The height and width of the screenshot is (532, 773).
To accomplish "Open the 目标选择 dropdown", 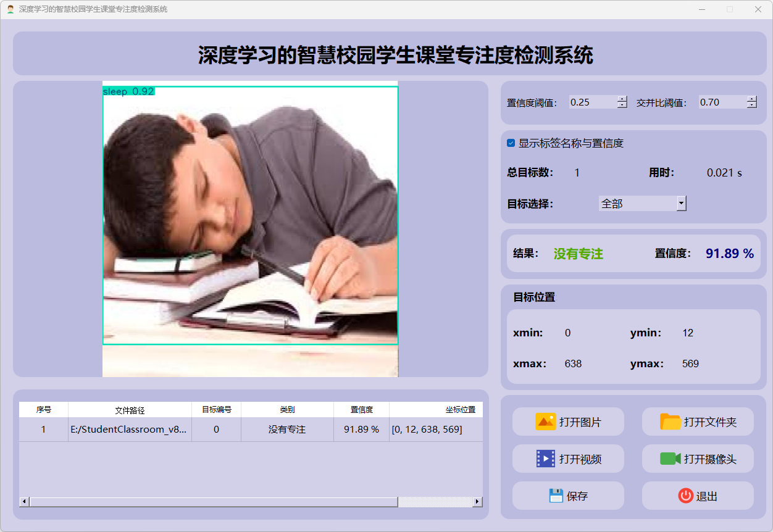I will point(681,203).
